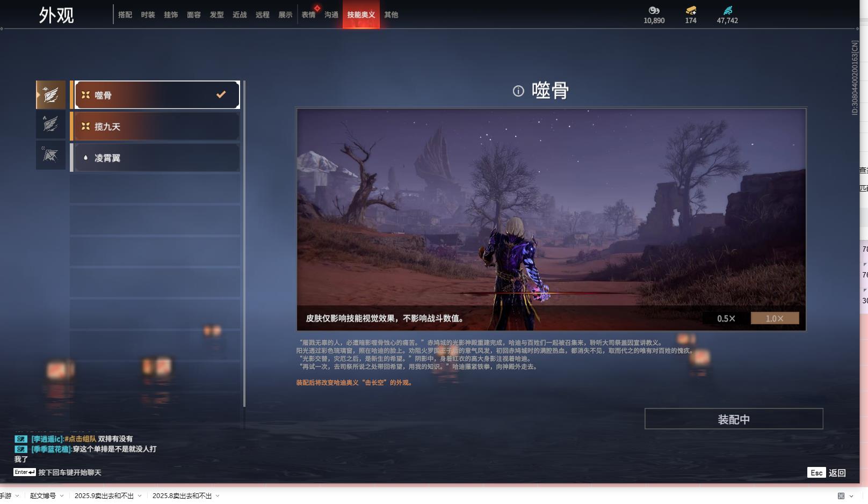
Task: Click the 按下回车键开始聊天 chat prompt
Action: [x=70, y=472]
